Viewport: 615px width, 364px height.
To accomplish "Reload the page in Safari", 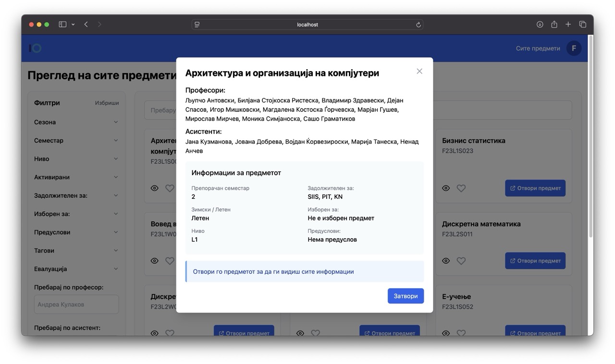I will pyautogui.click(x=418, y=24).
